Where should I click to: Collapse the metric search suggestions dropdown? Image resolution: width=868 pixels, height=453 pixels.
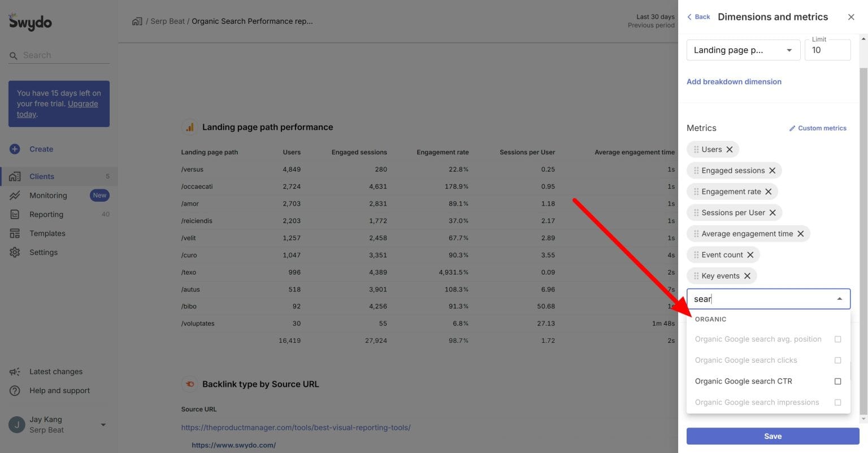839,298
